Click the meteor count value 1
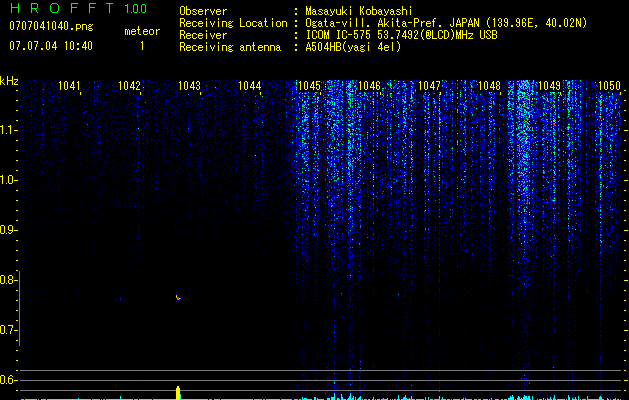 (x=142, y=46)
